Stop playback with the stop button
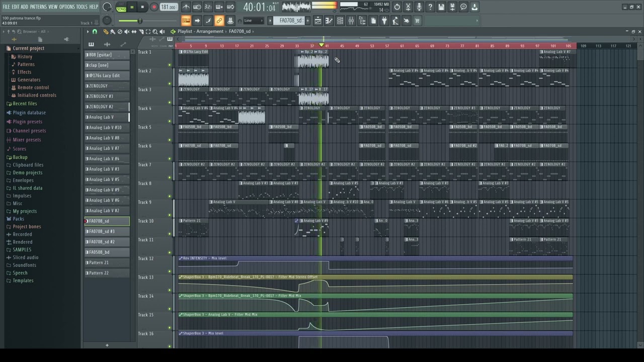Image resolution: width=644 pixels, height=362 pixels. (x=142, y=7)
